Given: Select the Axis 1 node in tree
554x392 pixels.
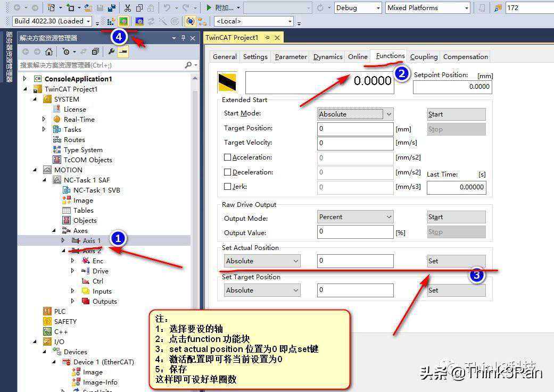Looking at the screenshot, I should click(x=92, y=241).
